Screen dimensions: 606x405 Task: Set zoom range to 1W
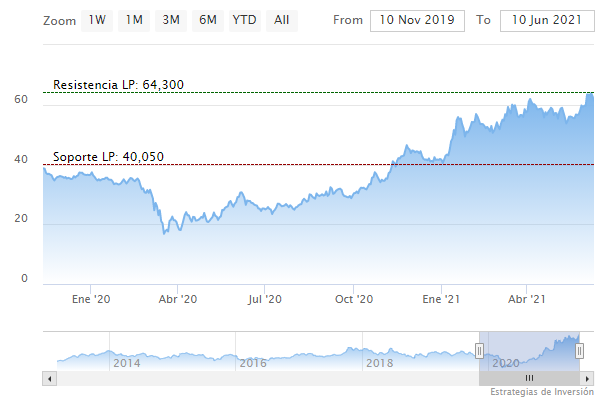tap(97, 20)
